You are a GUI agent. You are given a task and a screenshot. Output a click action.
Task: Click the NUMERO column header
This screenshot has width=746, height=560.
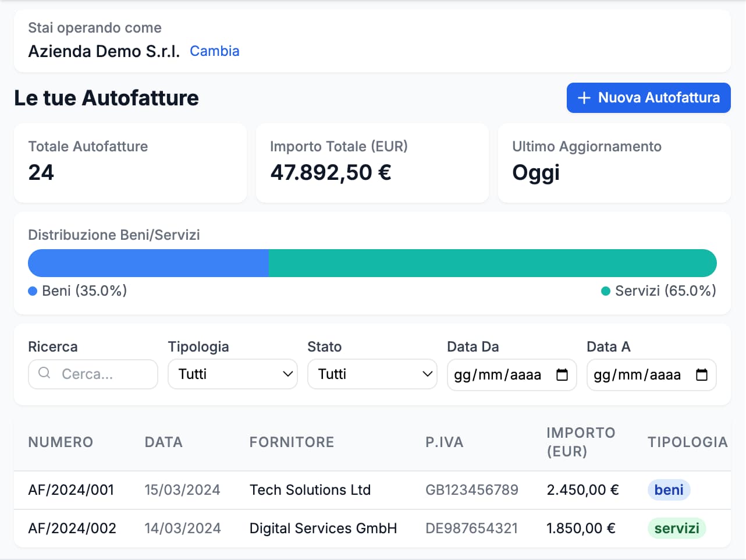[61, 442]
